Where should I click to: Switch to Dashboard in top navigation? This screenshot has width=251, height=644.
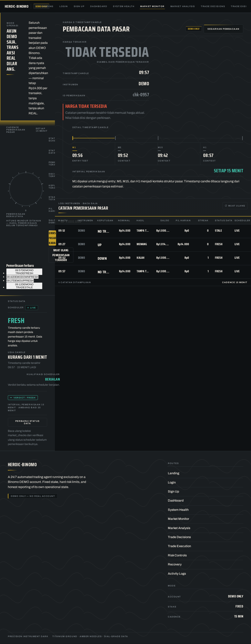[x=99, y=6]
